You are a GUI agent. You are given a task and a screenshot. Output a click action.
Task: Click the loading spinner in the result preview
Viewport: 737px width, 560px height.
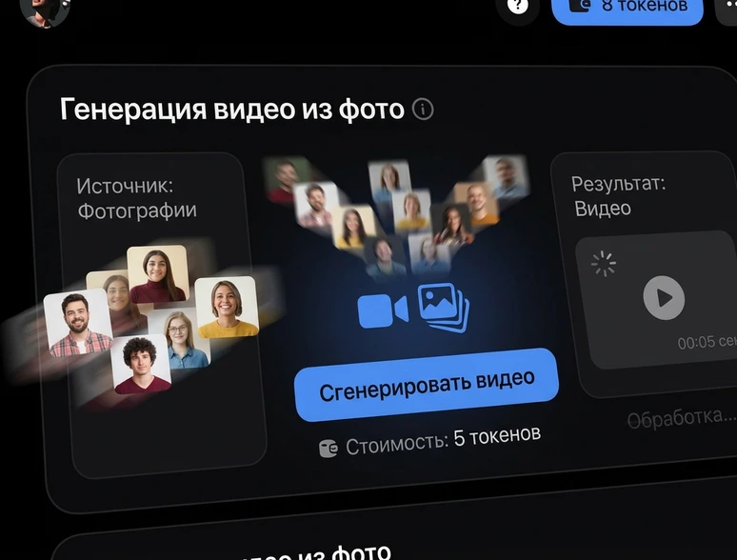click(x=603, y=263)
